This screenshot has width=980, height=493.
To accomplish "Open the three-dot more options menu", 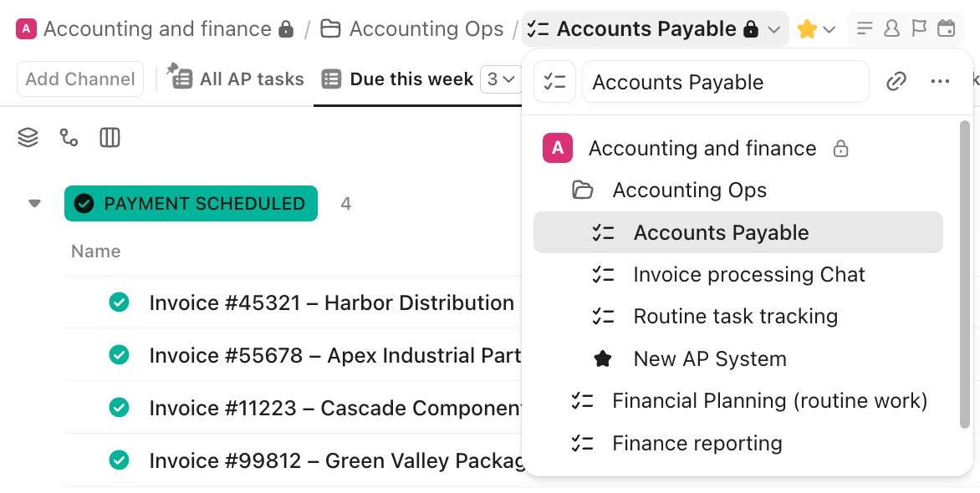I will point(940,82).
